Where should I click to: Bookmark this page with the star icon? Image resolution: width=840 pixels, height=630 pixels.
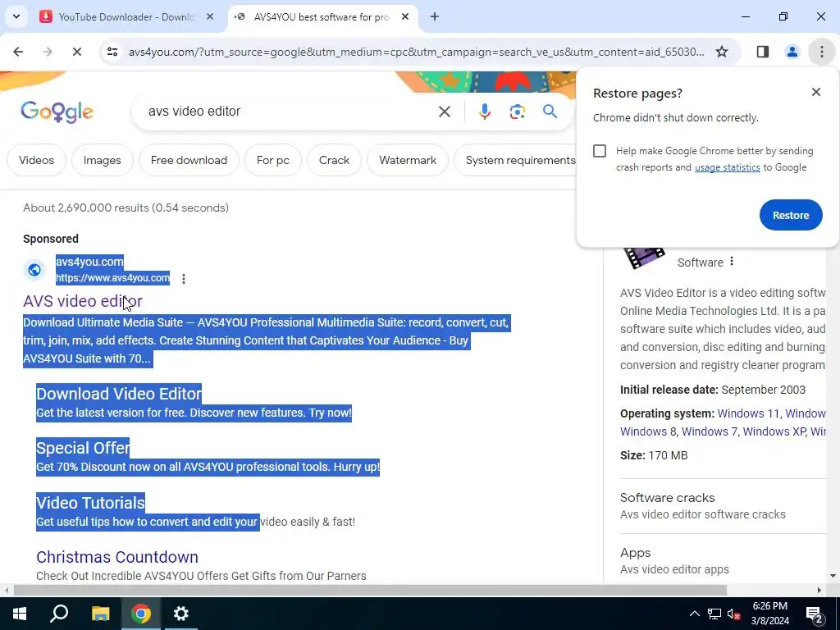pos(722,52)
